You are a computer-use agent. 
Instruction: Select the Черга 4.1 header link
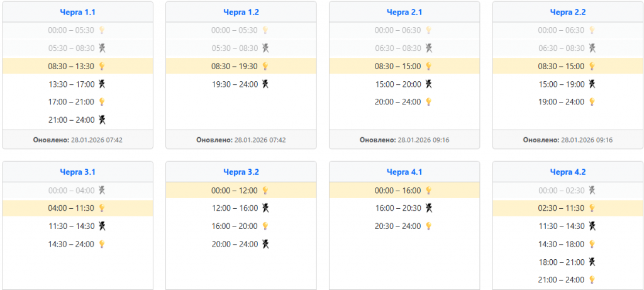(x=404, y=172)
